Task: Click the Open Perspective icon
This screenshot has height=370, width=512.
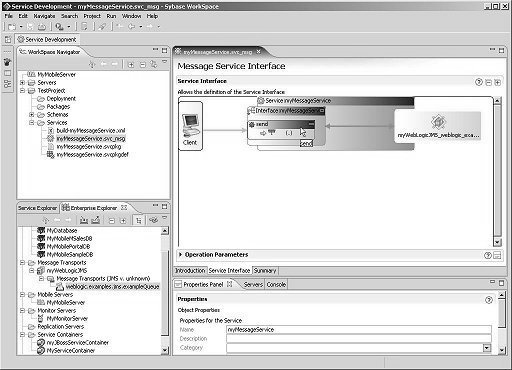Action: click(x=8, y=39)
